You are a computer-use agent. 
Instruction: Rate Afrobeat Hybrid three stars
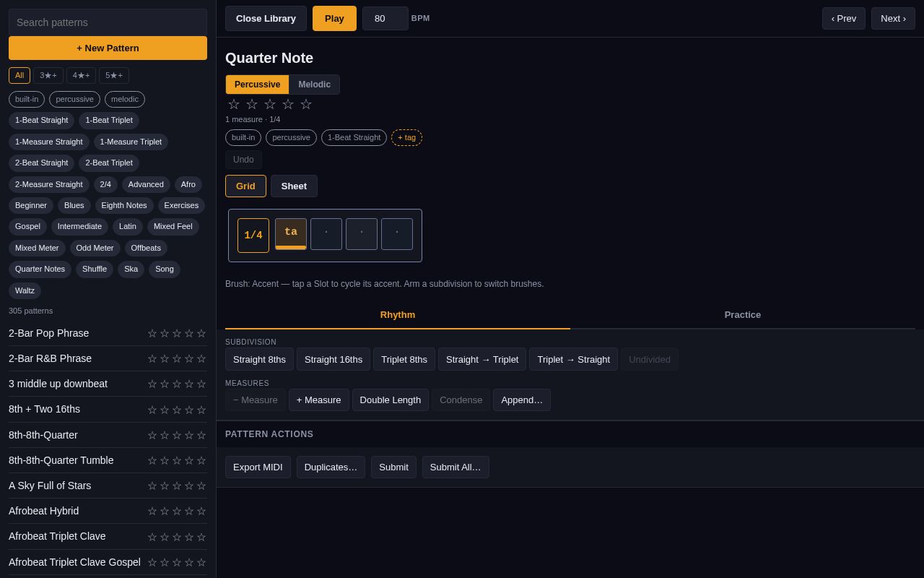point(177,512)
